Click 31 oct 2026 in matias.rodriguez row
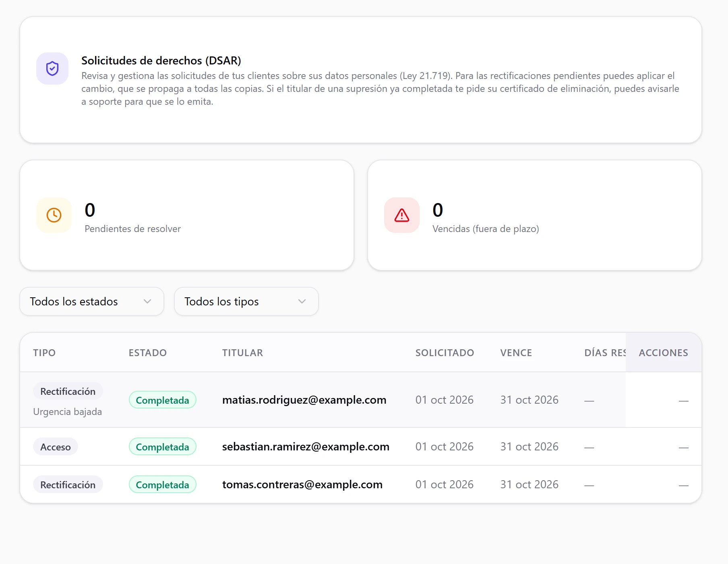The height and width of the screenshot is (564, 728). [529, 400]
